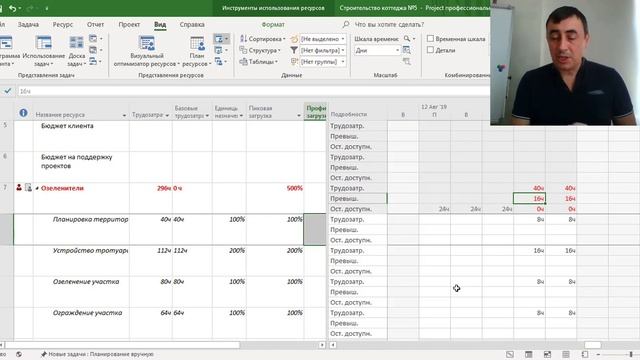
Task: Click the Что вы хотите сделать search field
Action: 389,24
